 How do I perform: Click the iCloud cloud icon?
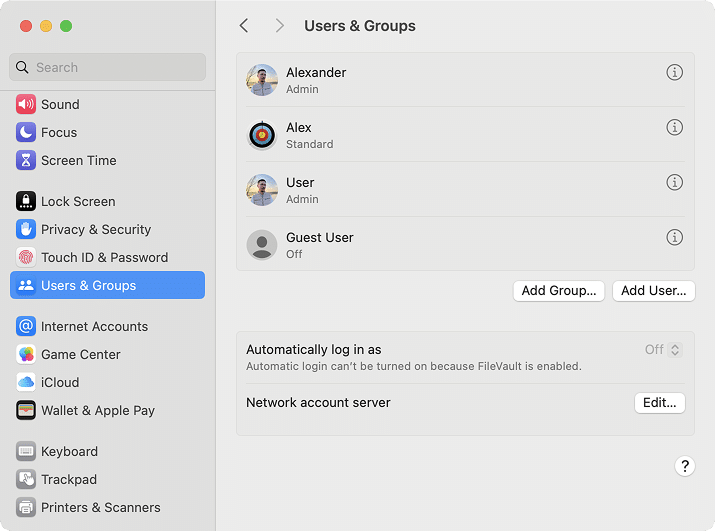[x=26, y=382]
